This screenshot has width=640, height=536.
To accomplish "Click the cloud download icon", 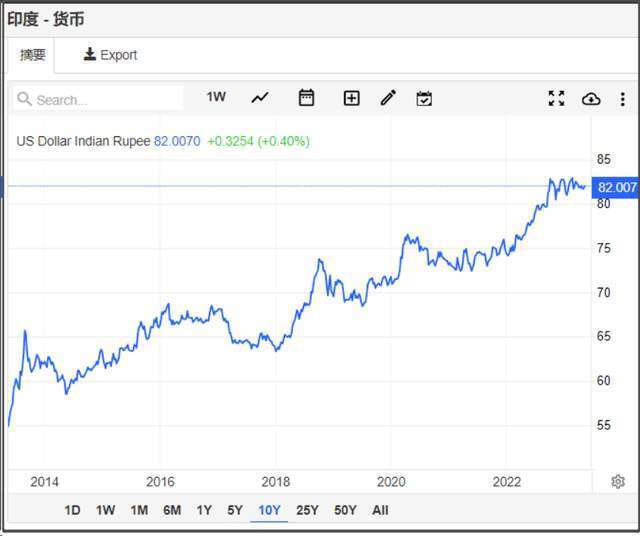I will (591, 99).
